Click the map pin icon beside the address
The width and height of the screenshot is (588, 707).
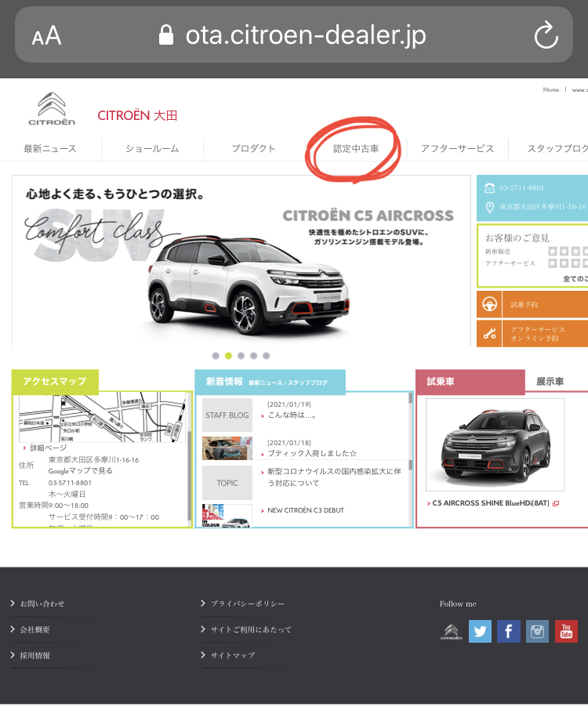(490, 208)
